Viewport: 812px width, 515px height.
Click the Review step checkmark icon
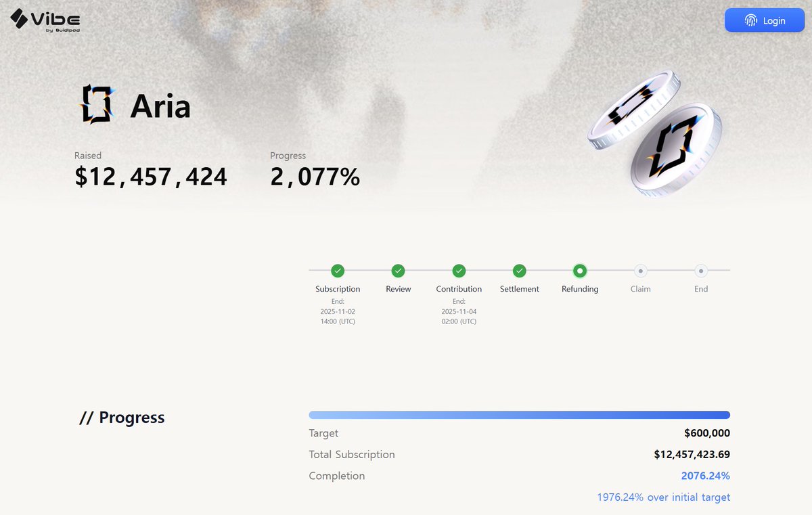coord(399,271)
